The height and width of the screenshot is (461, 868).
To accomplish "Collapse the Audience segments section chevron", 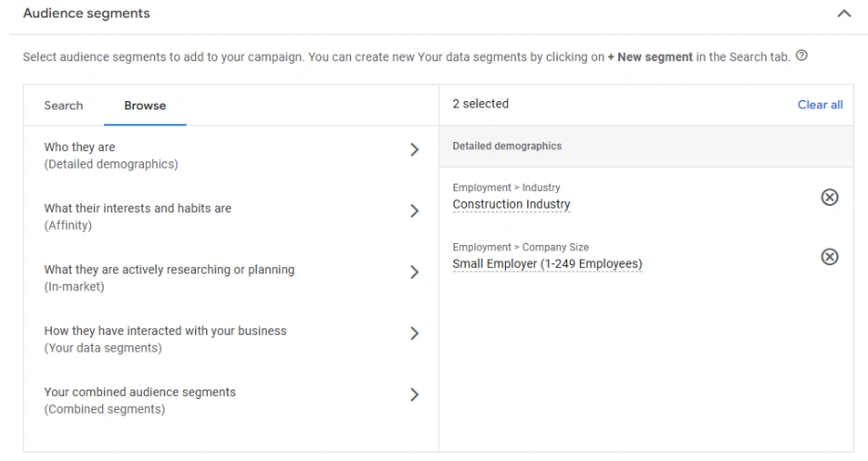I will tap(843, 14).
